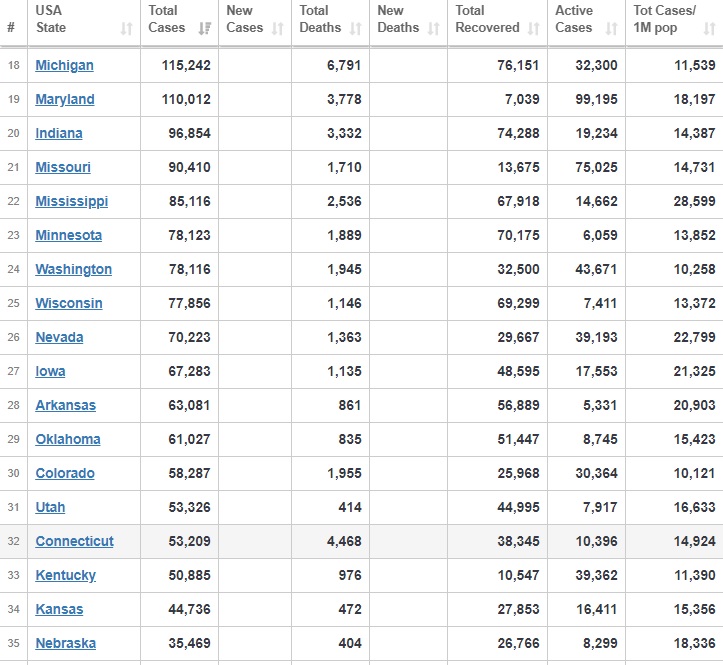The image size is (723, 665).
Task: Sort by Total Deaths column icon
Action: 356,29
